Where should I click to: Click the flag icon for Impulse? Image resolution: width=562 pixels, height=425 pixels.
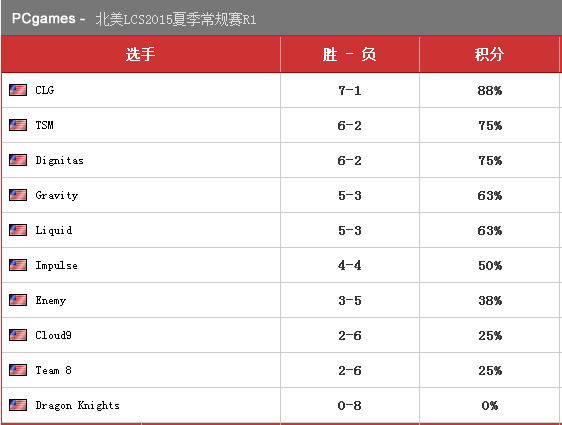click(18, 265)
